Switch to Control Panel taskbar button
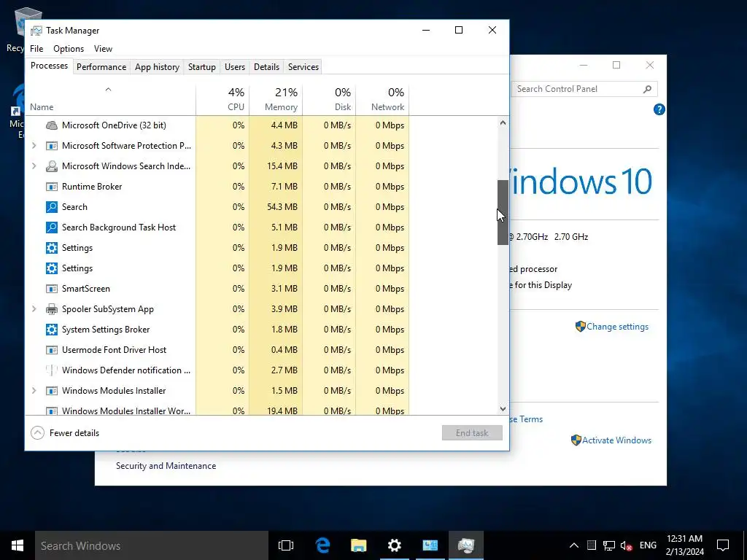 click(430, 545)
